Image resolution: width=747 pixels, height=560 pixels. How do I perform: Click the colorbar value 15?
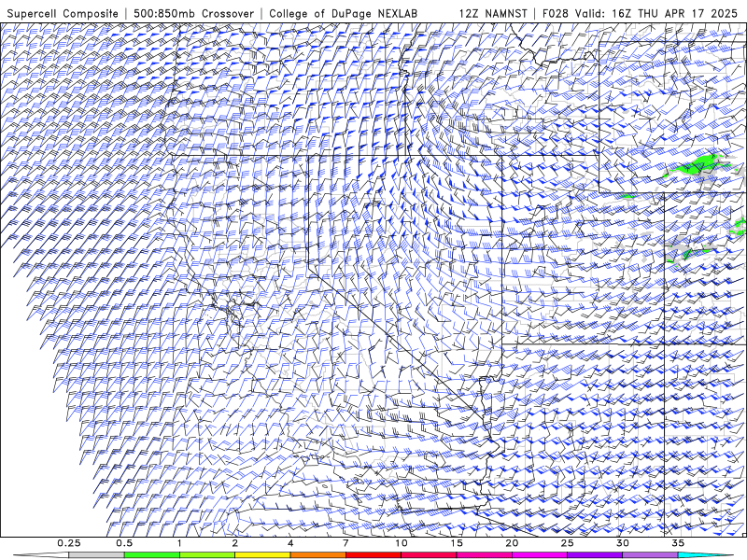(457, 543)
